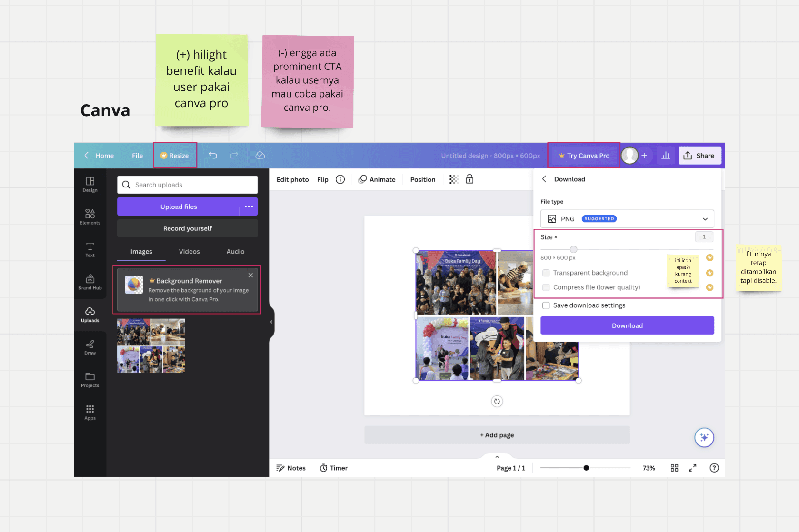Click the Add page button
The width and height of the screenshot is (799, 532).
(x=497, y=435)
